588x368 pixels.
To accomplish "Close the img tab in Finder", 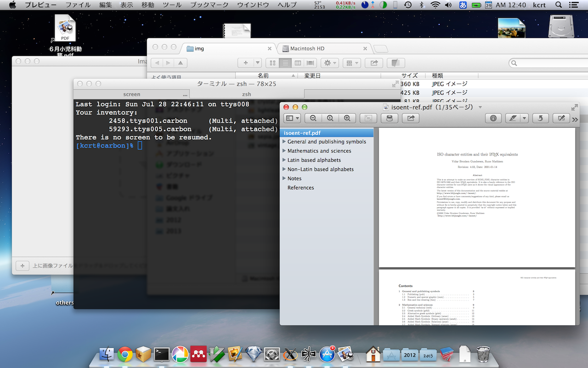I will coord(270,48).
